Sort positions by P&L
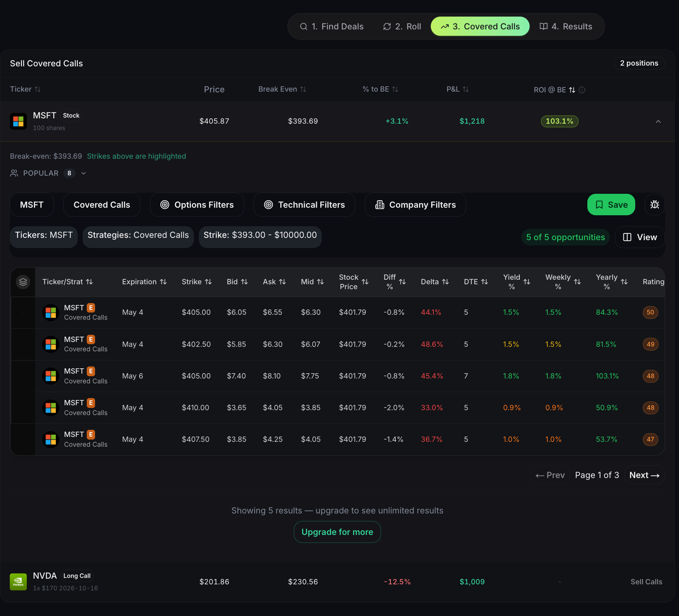 click(458, 89)
